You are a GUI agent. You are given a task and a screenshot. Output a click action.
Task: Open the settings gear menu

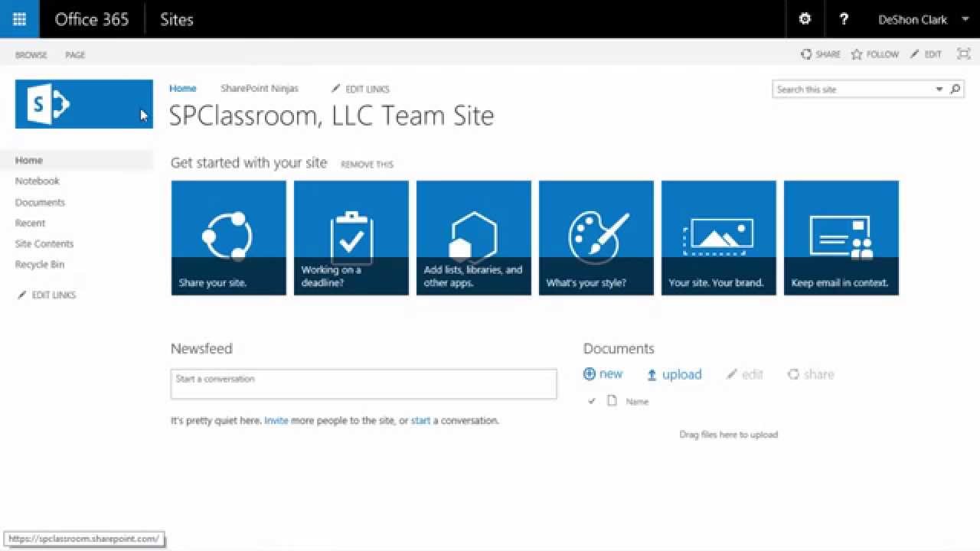point(805,19)
